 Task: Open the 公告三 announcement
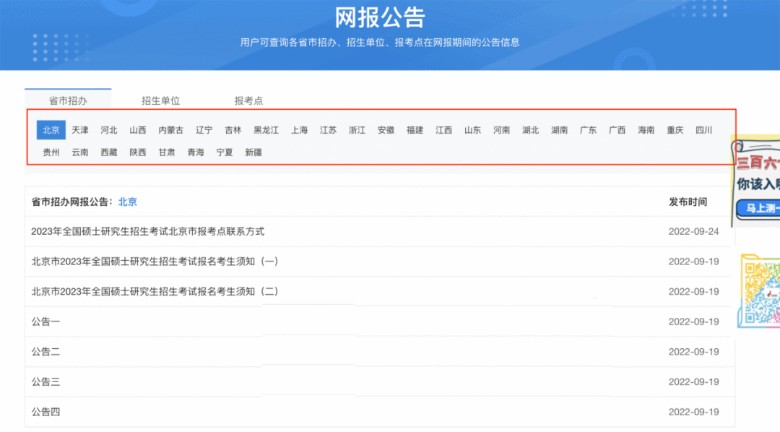click(x=46, y=381)
